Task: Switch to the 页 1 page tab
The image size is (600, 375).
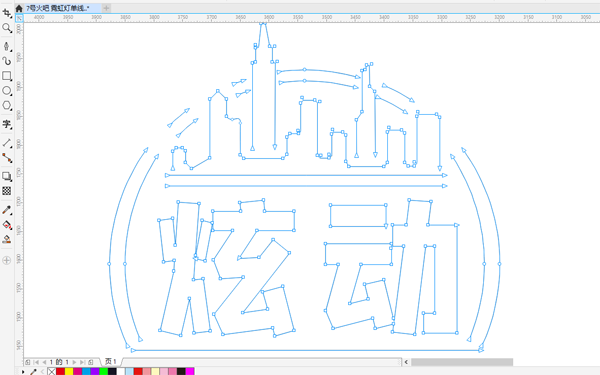Action: (x=111, y=362)
